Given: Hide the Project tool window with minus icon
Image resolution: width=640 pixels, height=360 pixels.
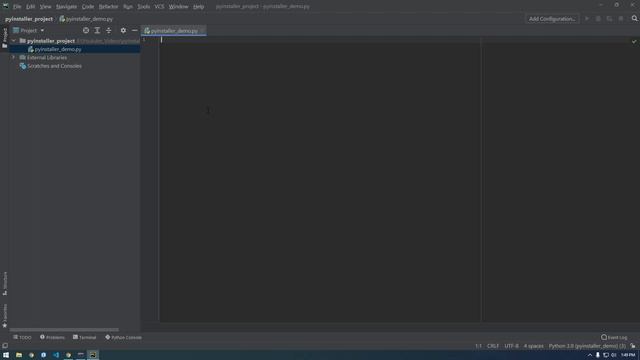Looking at the screenshot, I should pos(135,30).
